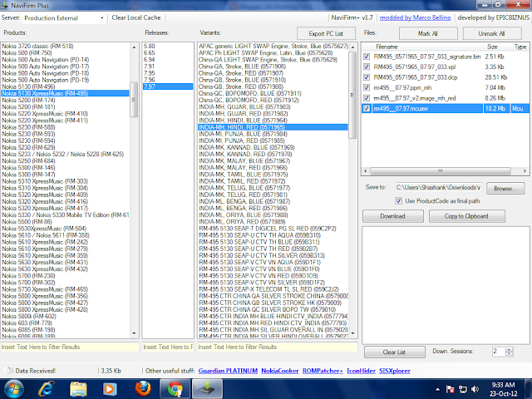532x399 pixels.
Task: Open Google Chrome taskbar icon
Action: coord(175,389)
